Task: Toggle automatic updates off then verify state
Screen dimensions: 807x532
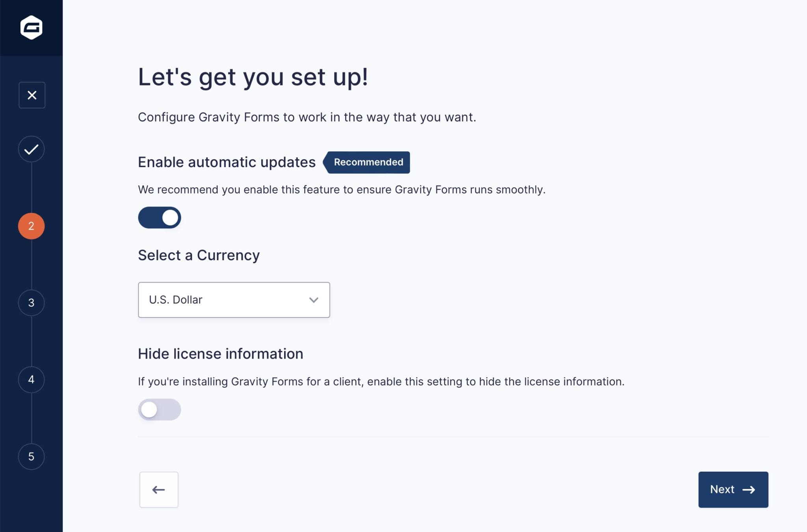Action: coord(159,217)
